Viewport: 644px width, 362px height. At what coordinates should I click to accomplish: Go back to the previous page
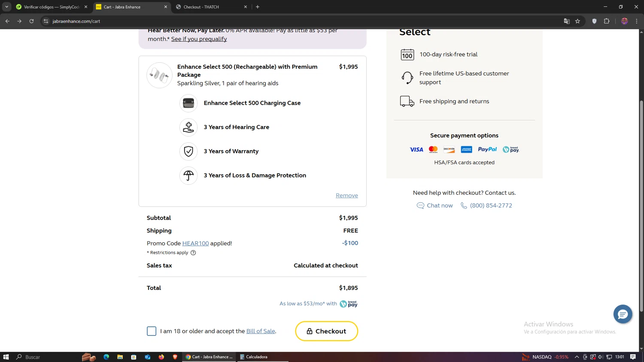pyautogui.click(x=7, y=21)
